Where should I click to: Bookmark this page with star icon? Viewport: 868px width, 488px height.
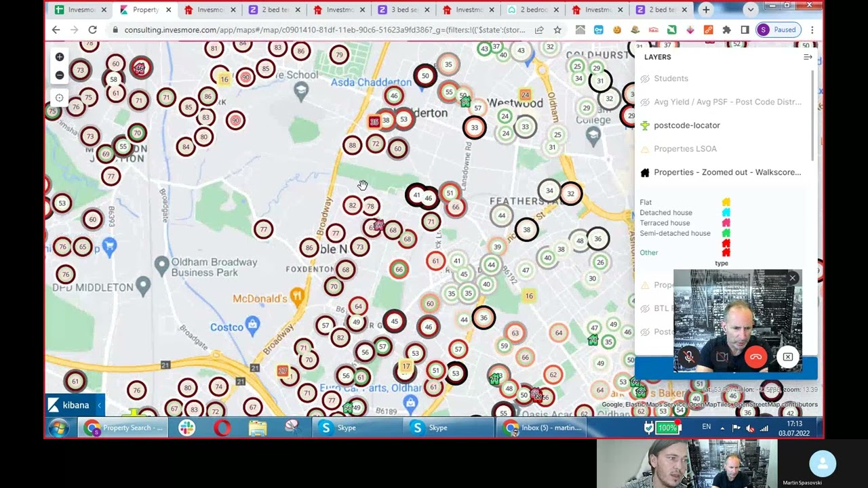coord(557,30)
